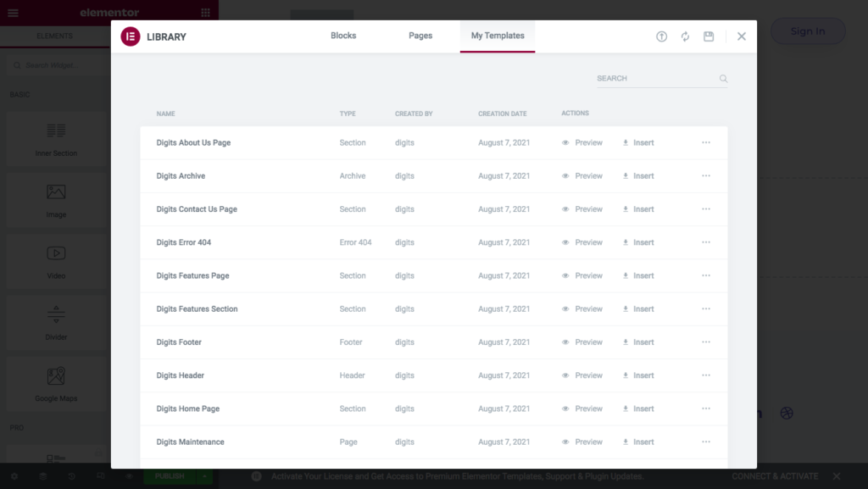Insert the Digits Archive template
Screen dimensions: 868x489
click(x=638, y=176)
